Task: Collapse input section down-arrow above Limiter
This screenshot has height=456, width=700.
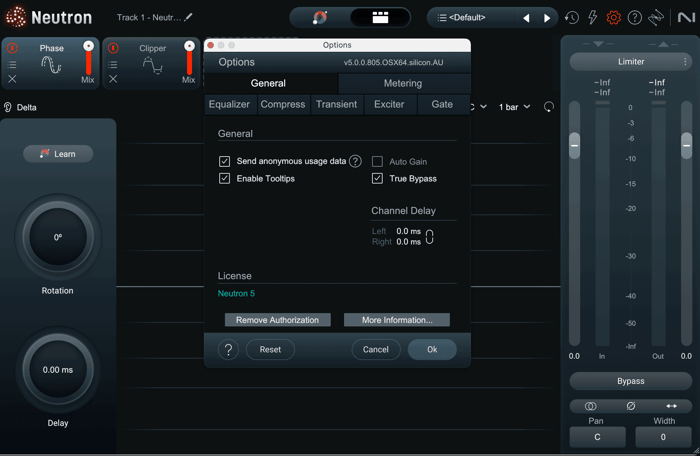Action: click(x=598, y=44)
